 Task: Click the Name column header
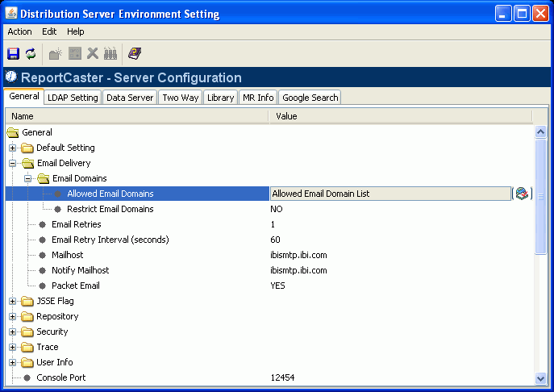point(137,116)
